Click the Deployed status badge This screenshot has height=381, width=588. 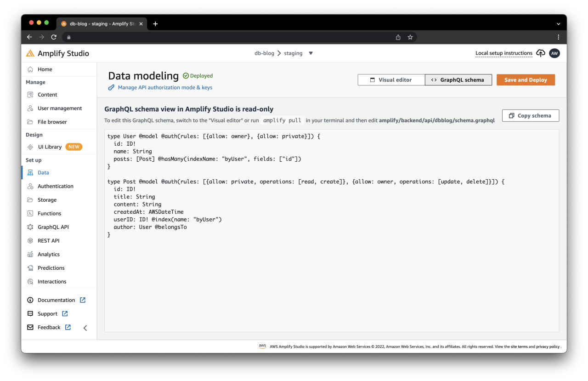tap(198, 76)
